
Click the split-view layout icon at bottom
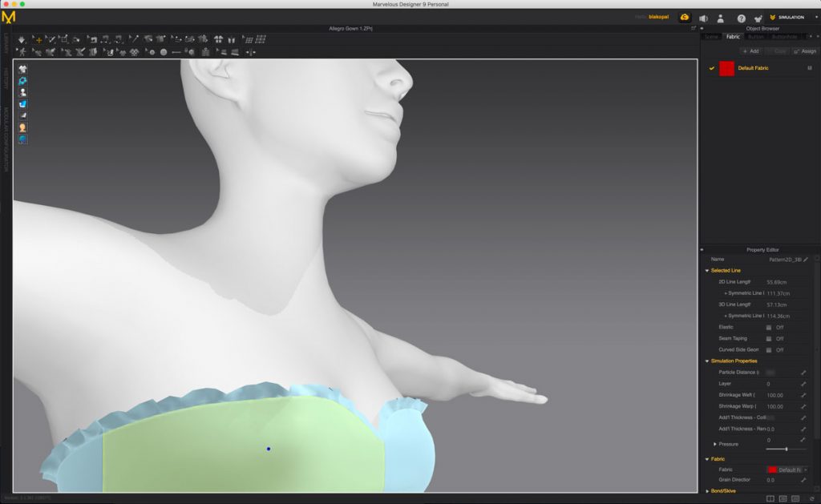pos(770,498)
